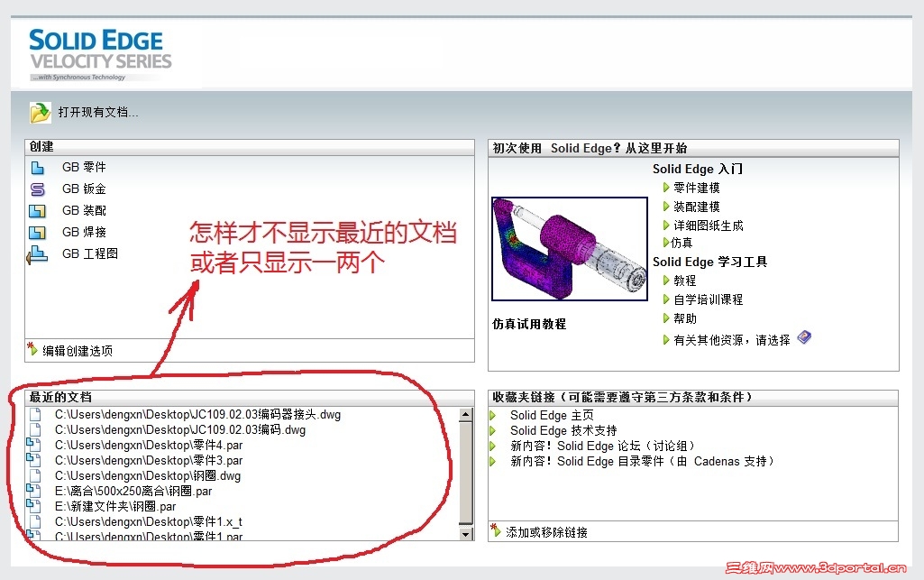This screenshot has height=580, width=924.
Task: Open recent file Desktop\钢圈.dwg
Action: (x=147, y=475)
